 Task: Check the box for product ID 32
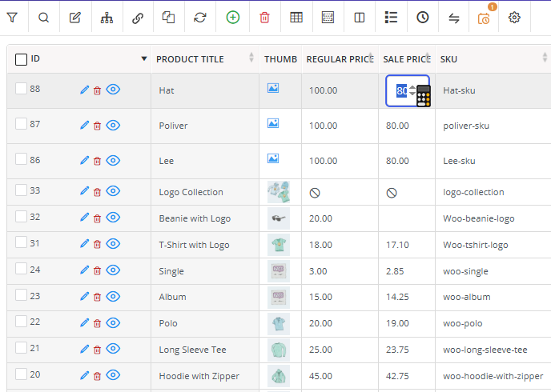coord(21,216)
